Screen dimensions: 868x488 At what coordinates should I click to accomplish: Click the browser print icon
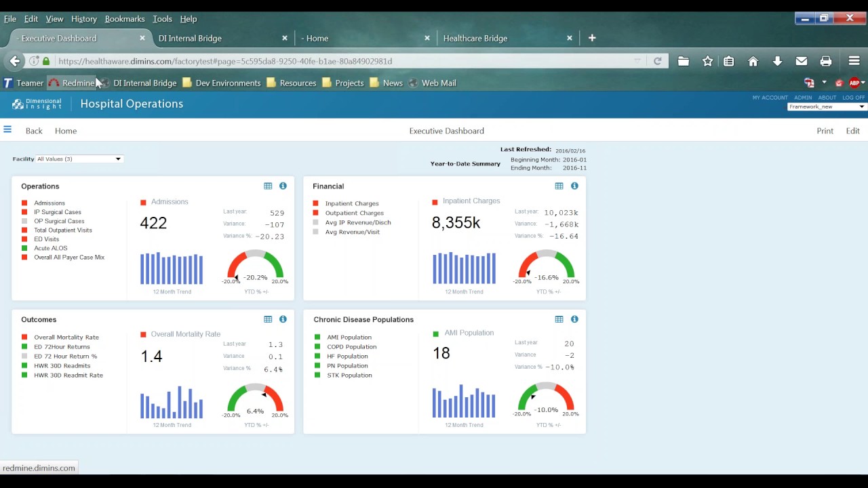tap(826, 61)
